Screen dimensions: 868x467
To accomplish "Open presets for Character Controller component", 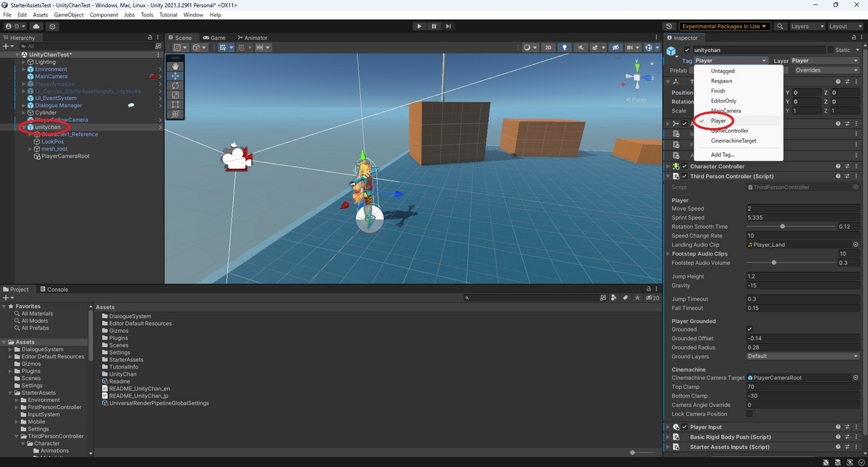I will pos(847,167).
